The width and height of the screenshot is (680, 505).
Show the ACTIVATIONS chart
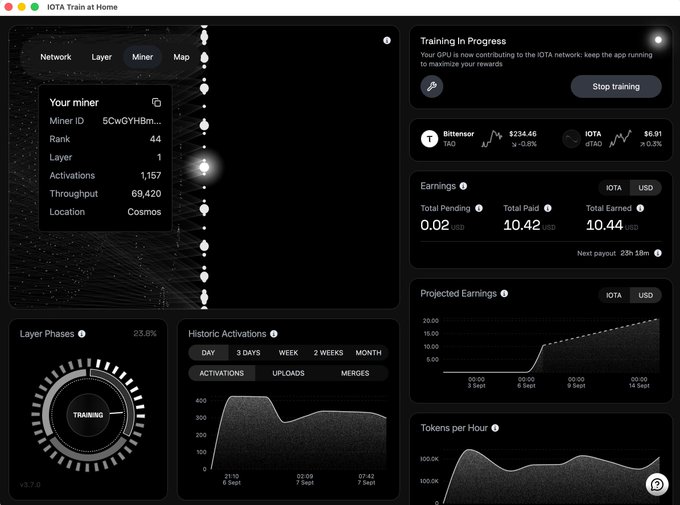222,373
